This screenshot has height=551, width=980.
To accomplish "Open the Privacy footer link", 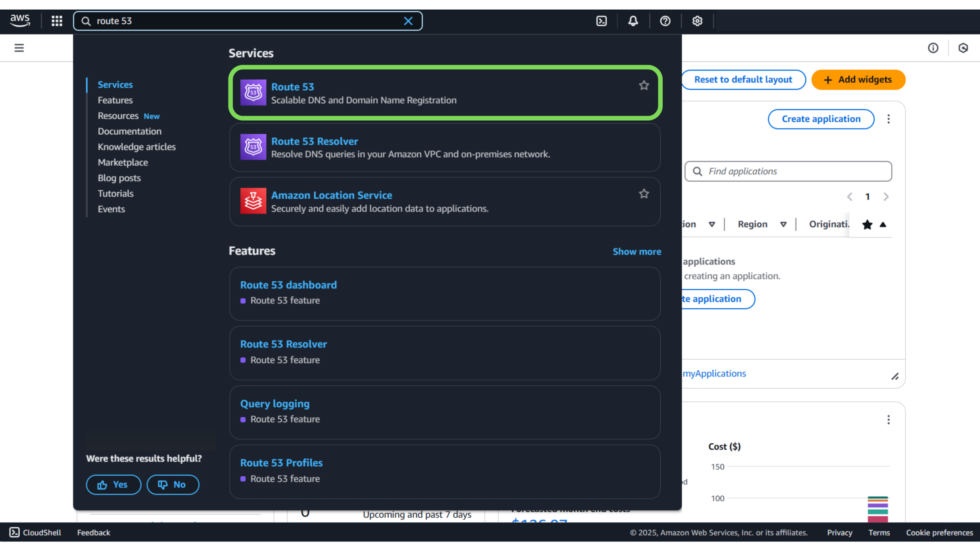I will (840, 533).
